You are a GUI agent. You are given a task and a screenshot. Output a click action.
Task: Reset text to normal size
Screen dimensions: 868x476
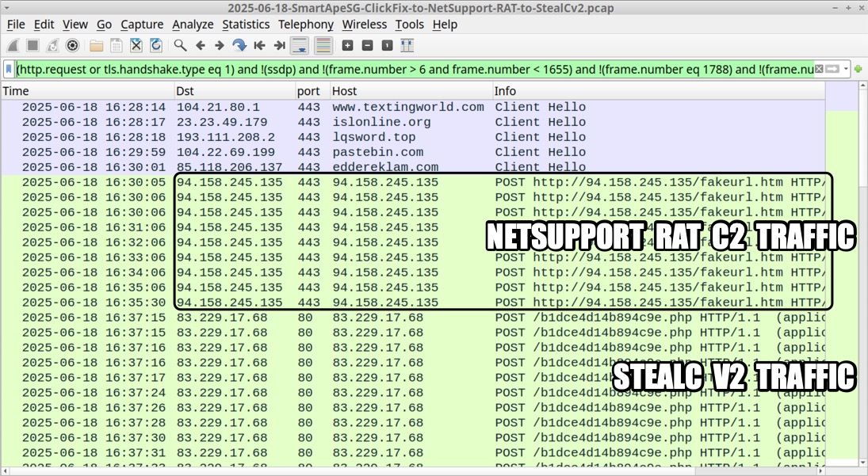(388, 46)
